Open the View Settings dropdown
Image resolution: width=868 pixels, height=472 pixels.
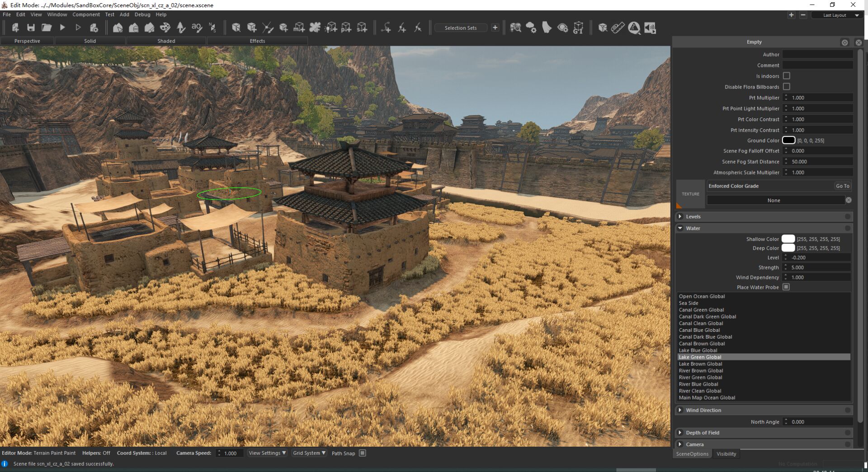click(267, 453)
